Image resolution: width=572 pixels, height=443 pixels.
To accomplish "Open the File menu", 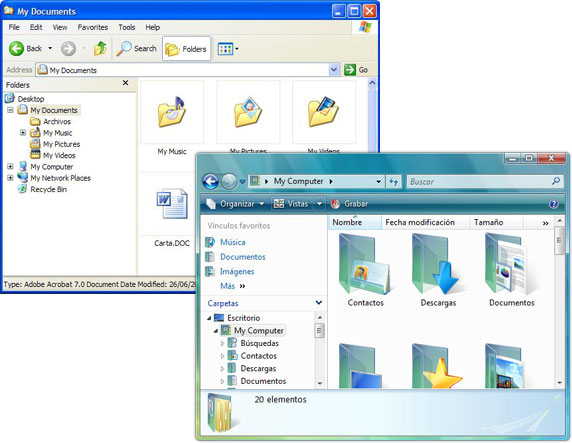I will pos(14,27).
